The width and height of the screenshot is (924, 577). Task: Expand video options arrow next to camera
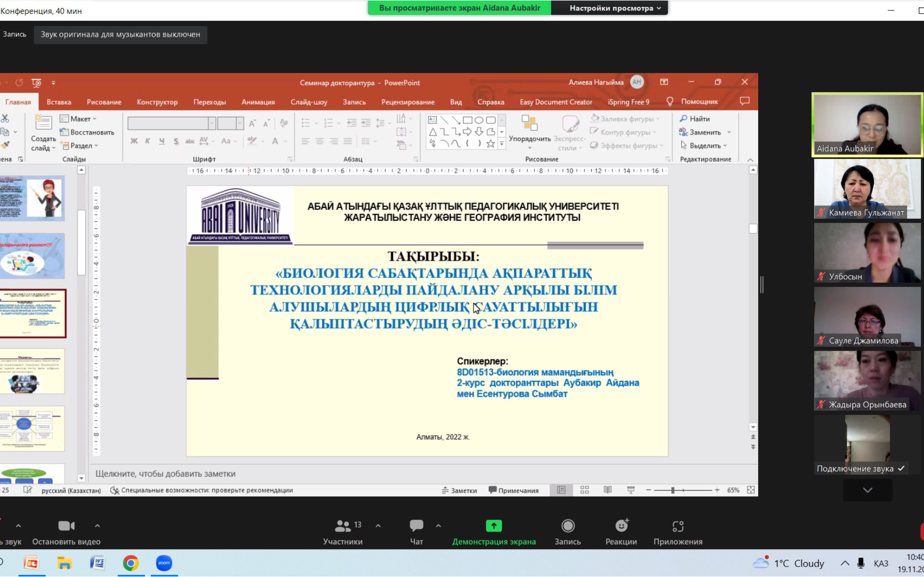[x=97, y=526]
